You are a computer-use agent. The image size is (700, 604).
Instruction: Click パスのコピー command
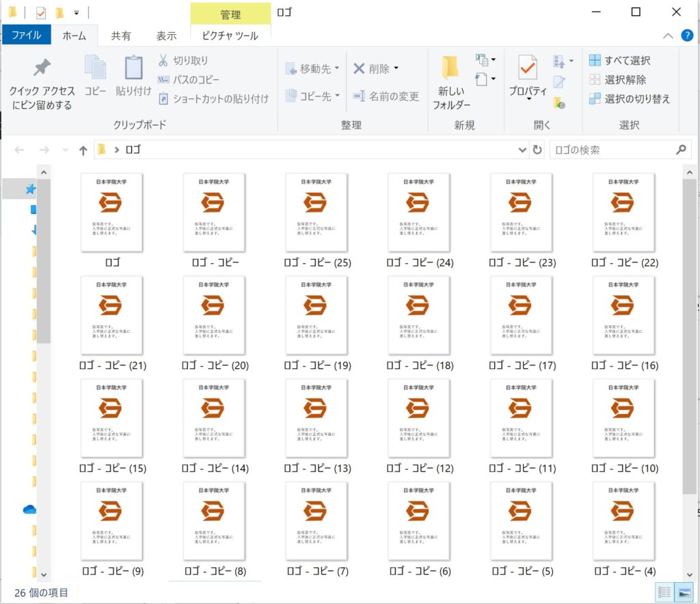pos(189,79)
